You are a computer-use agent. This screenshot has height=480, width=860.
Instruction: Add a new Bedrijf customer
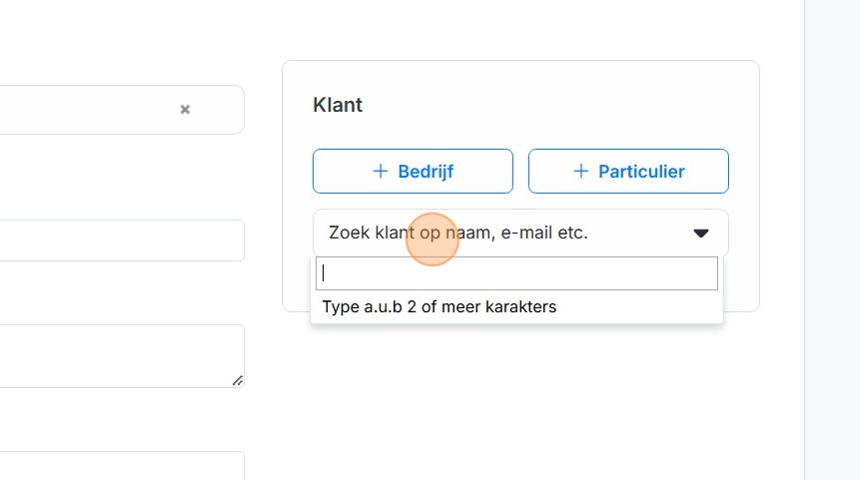(x=412, y=171)
